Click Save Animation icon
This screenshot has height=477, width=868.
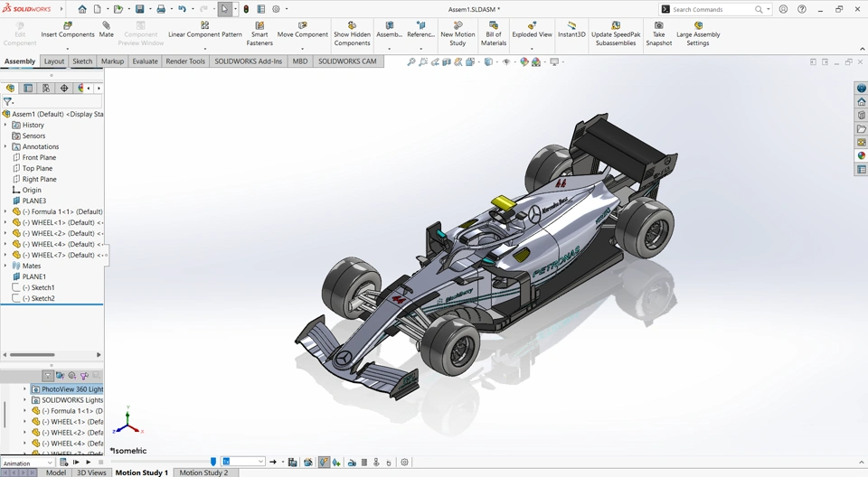coord(292,462)
